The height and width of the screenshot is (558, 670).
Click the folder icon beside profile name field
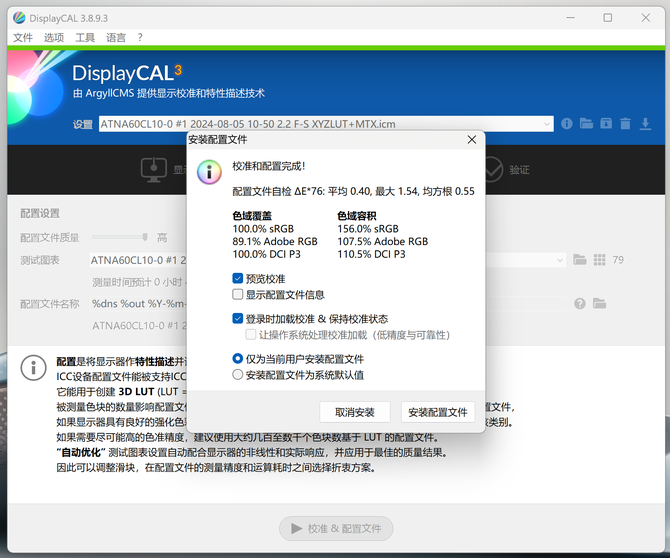coord(599,304)
